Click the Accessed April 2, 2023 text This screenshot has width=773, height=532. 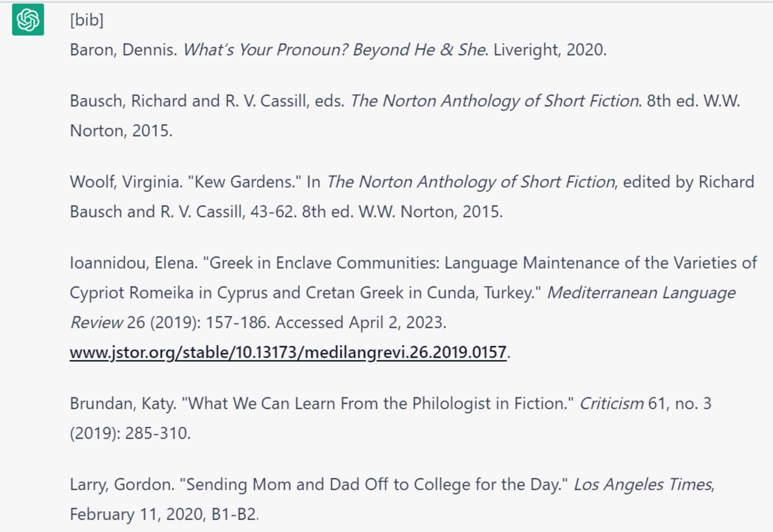(x=361, y=323)
